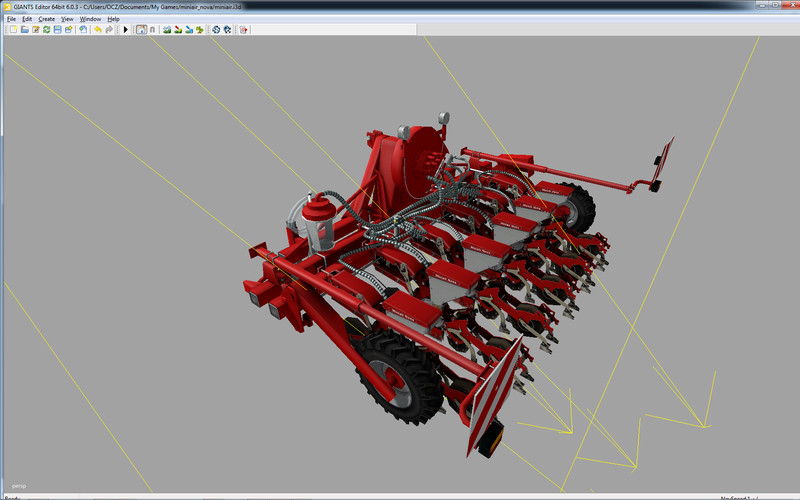Save the scene with the blue floppy icon
Image resolution: width=800 pixels, height=500 pixels.
57,30
